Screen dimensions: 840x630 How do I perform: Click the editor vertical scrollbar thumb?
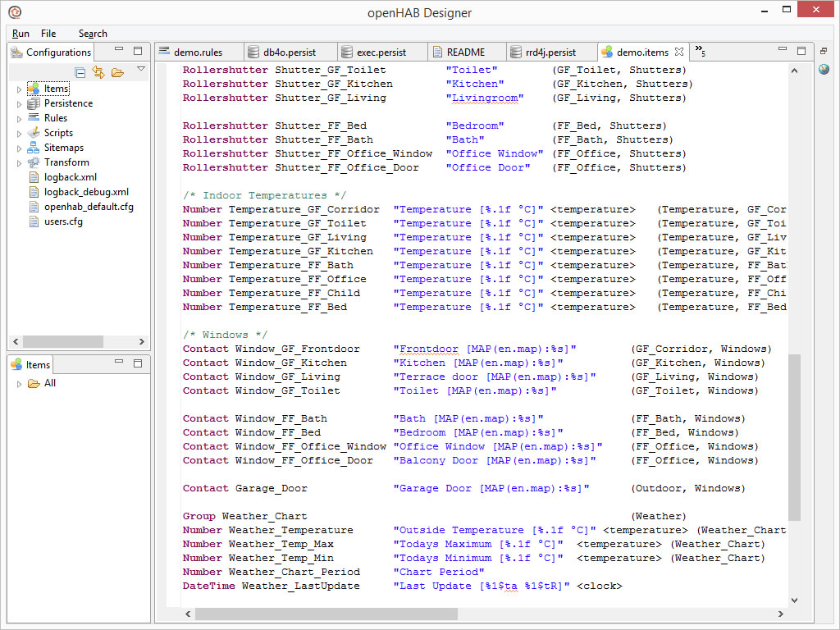click(794, 437)
